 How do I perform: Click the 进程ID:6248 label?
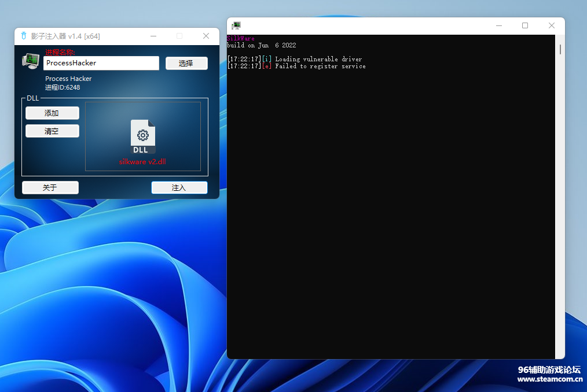[x=63, y=87]
